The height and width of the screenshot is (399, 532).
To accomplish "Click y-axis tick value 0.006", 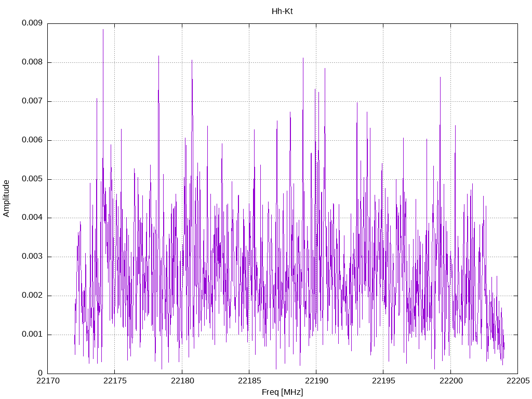I will click(x=32, y=140).
